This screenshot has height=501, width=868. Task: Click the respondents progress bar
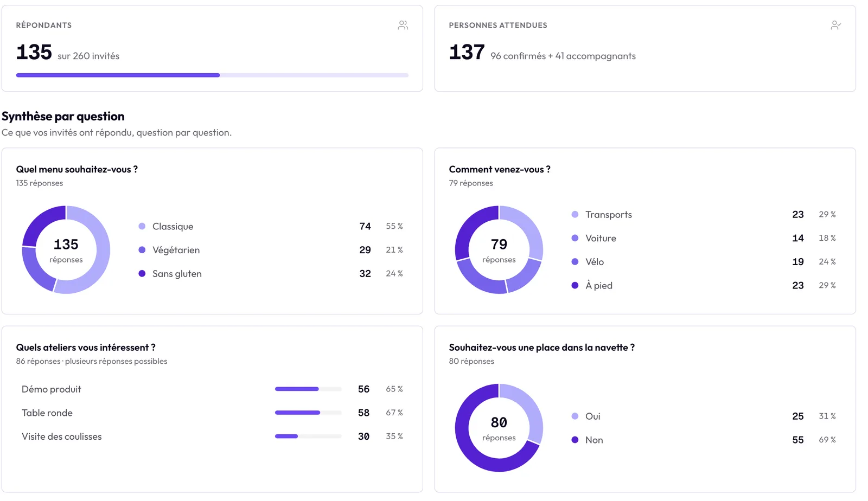pyautogui.click(x=212, y=75)
